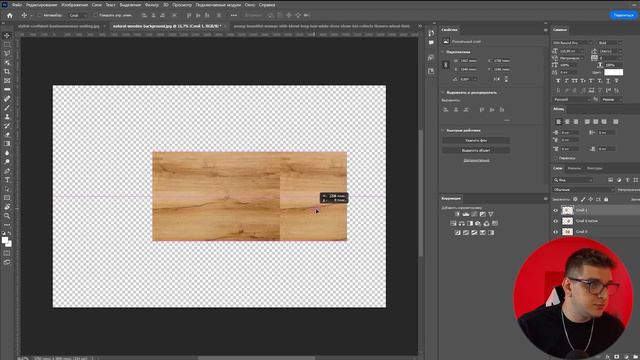The width and height of the screenshot is (640, 360).
Task: Add a Levels adjustment
Action: pos(466,214)
